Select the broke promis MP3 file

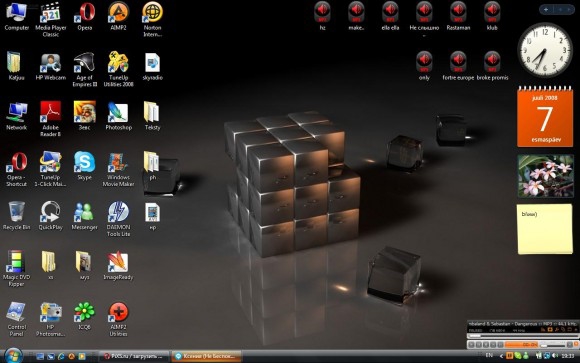click(492, 66)
